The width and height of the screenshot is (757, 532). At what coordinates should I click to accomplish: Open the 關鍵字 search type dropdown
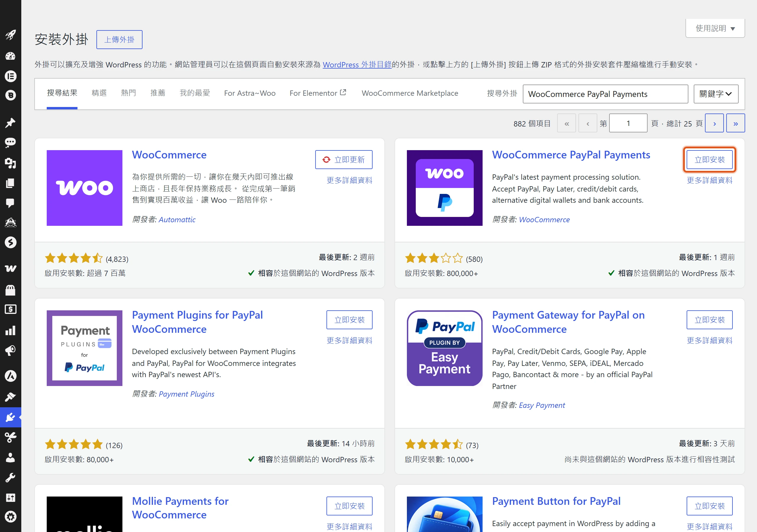[716, 94]
